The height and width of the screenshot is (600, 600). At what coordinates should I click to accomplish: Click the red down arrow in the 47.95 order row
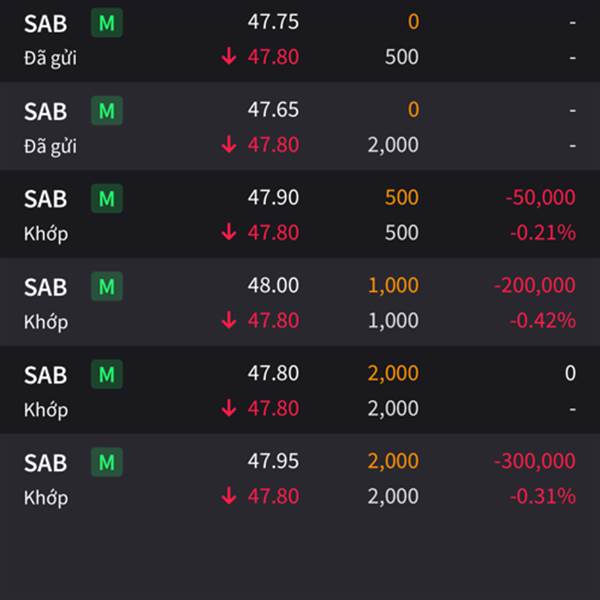(x=229, y=496)
